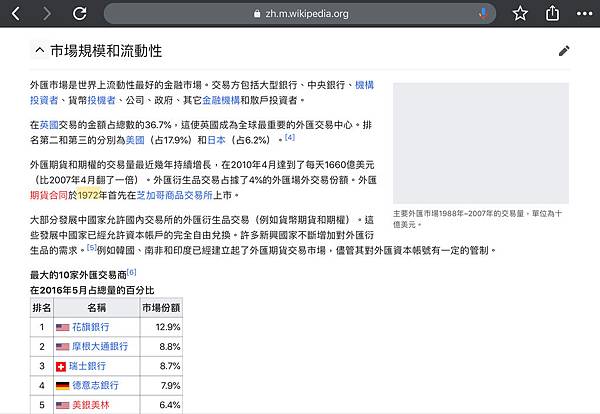The image size is (600, 414).
Task: Open the 德意志銀行 link in table
Action: (95, 385)
